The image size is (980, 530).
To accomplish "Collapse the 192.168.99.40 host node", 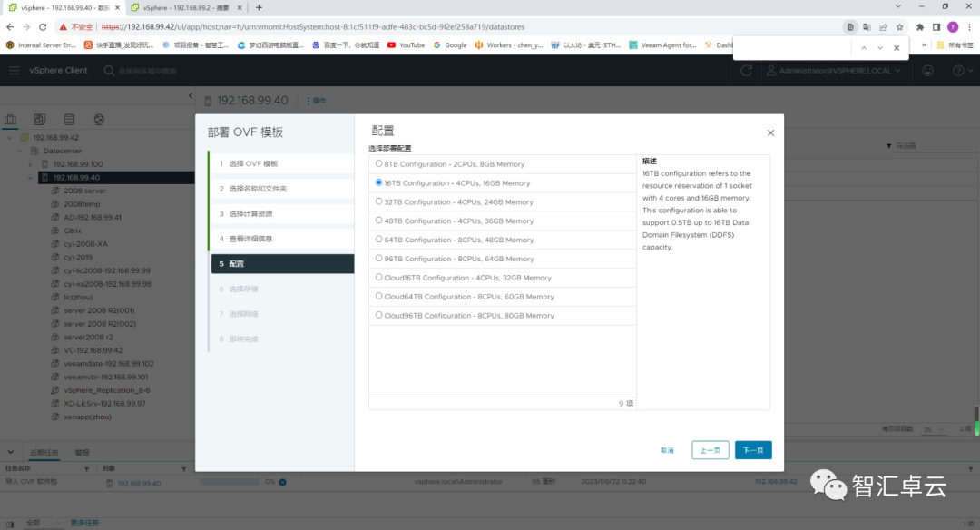I will pos(29,178).
